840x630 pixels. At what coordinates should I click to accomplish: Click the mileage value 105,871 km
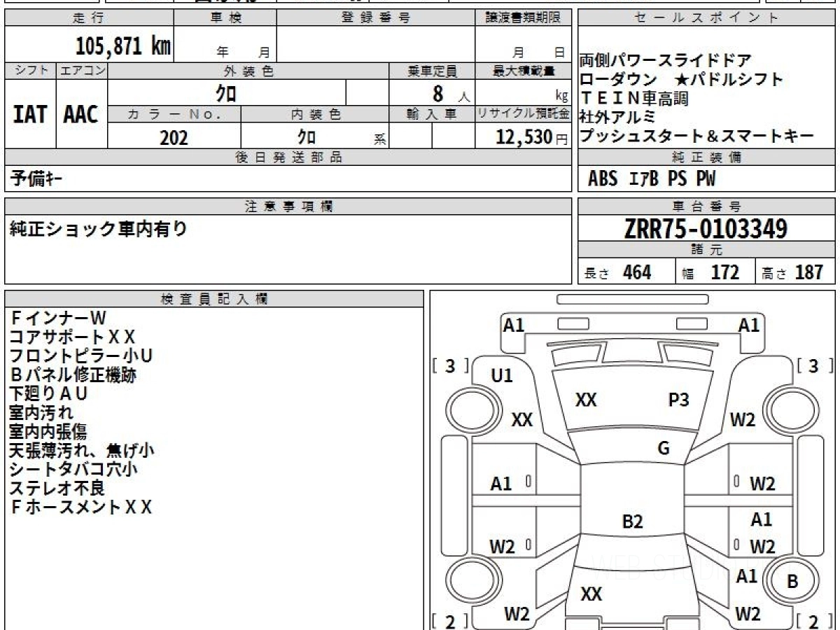(x=122, y=46)
